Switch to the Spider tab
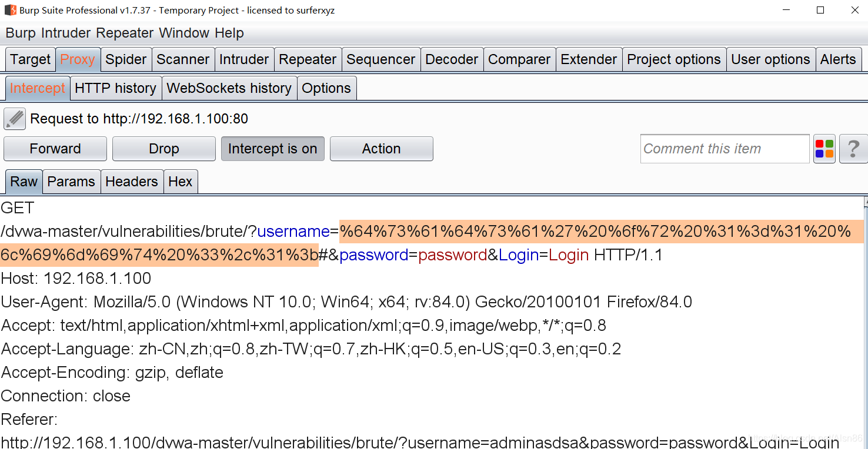The height and width of the screenshot is (449, 868). point(126,59)
